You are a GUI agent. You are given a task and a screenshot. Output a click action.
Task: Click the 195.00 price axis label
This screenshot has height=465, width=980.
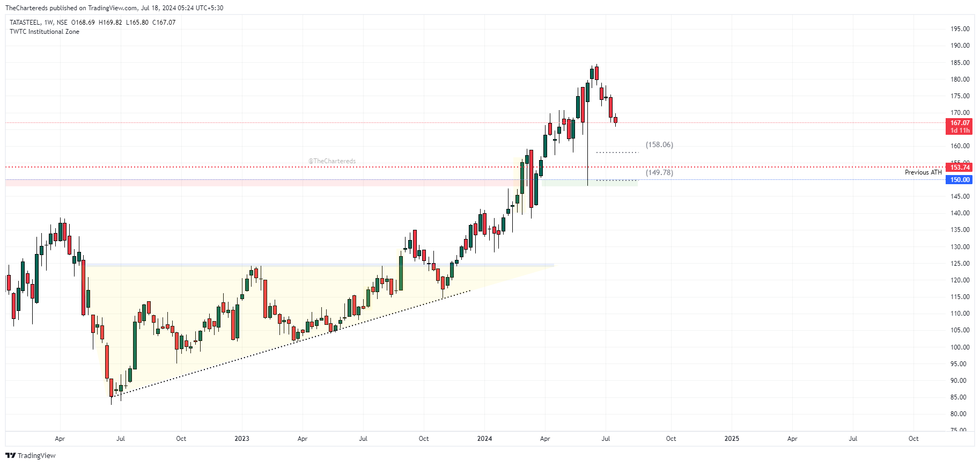click(960, 29)
